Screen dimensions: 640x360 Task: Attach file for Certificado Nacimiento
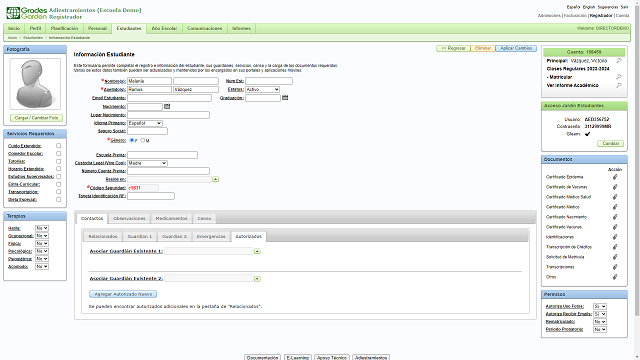click(x=615, y=217)
